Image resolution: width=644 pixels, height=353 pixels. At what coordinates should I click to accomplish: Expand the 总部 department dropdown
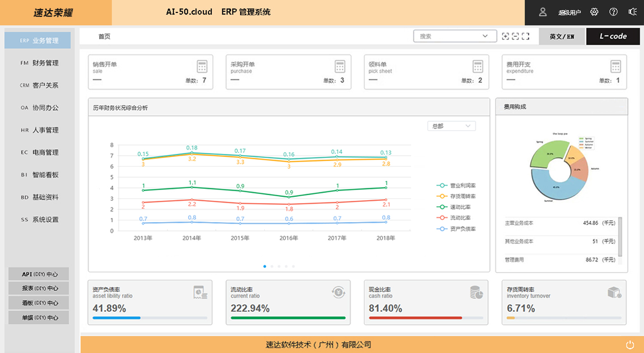point(451,126)
